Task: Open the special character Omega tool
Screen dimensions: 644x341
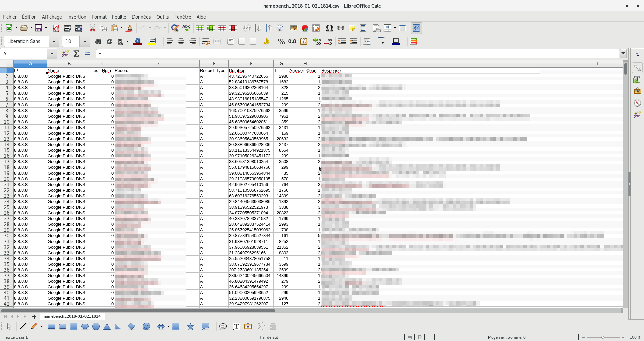Action: (329, 28)
